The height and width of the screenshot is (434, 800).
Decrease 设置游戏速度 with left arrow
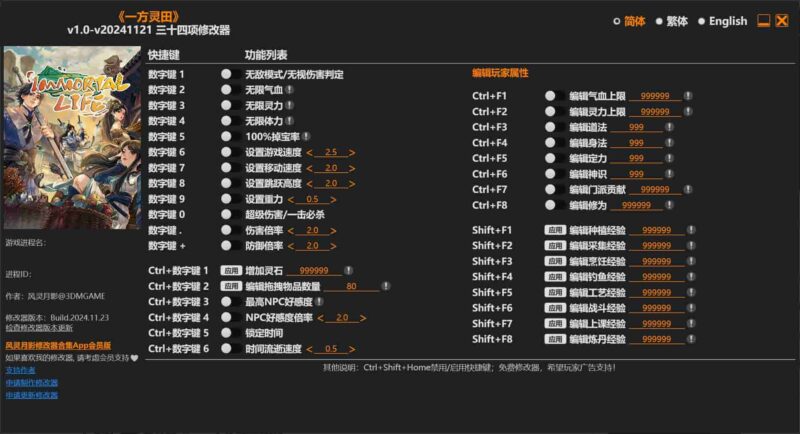(x=309, y=152)
